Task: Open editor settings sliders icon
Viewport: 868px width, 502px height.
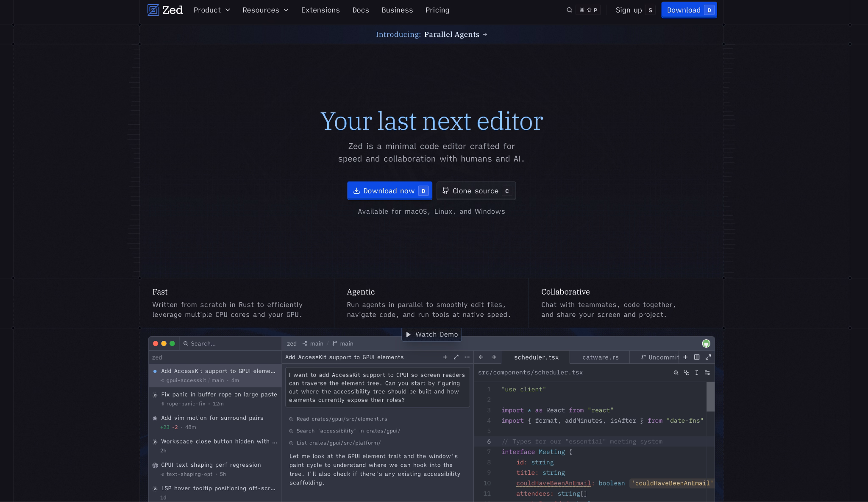Action: point(707,373)
